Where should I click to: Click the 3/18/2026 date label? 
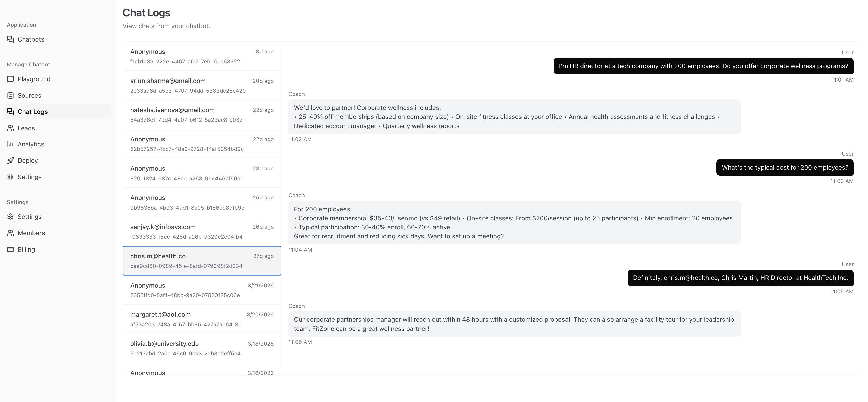click(x=261, y=344)
